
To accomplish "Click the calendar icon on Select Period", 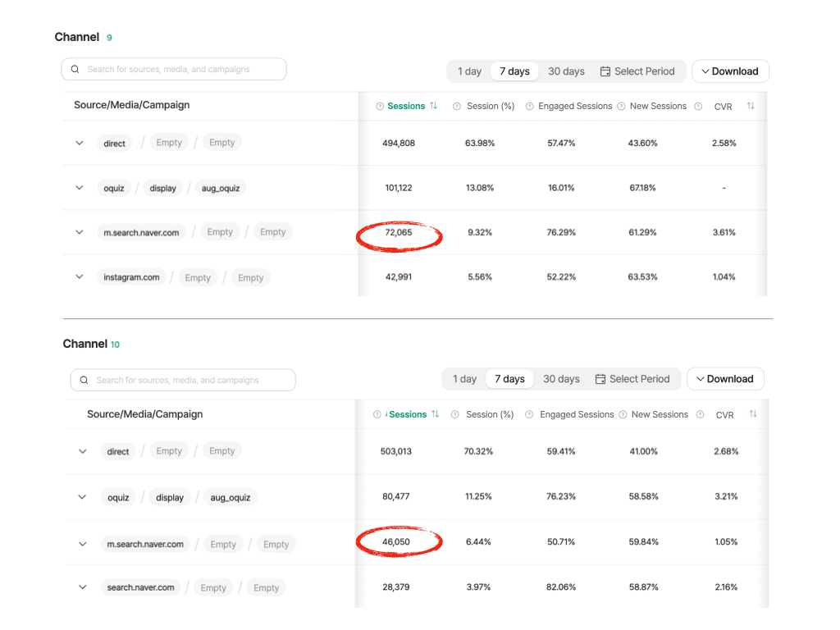I will tap(604, 71).
